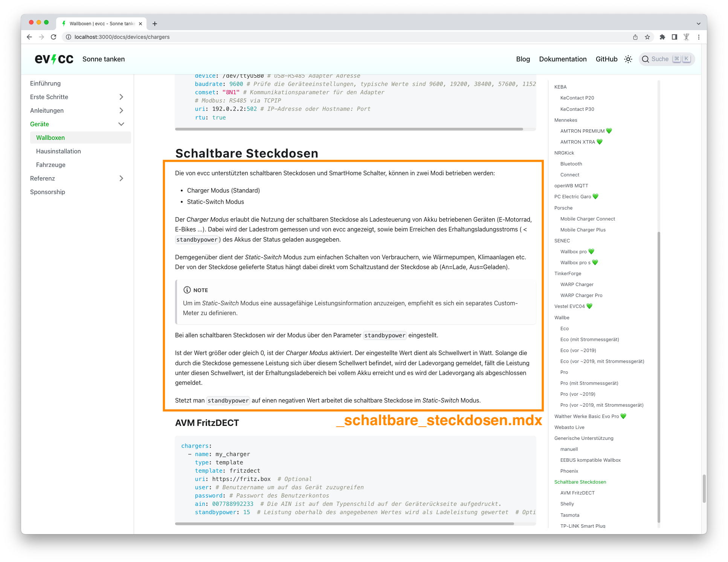Image resolution: width=728 pixels, height=562 pixels.
Task: Bookmark this page with the star icon
Action: [x=647, y=37]
